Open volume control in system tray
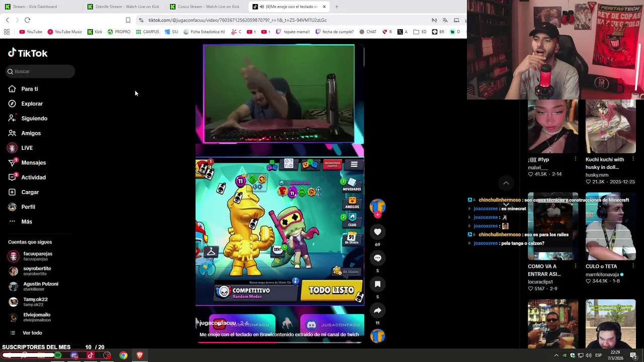 pos(588,355)
